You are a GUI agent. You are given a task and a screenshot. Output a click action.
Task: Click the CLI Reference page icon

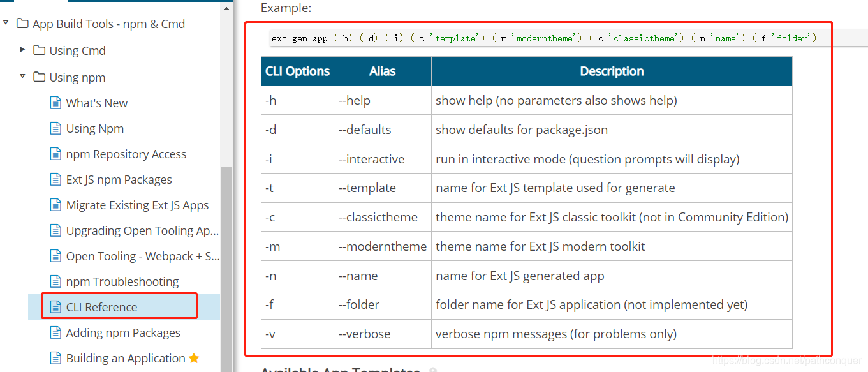55,307
